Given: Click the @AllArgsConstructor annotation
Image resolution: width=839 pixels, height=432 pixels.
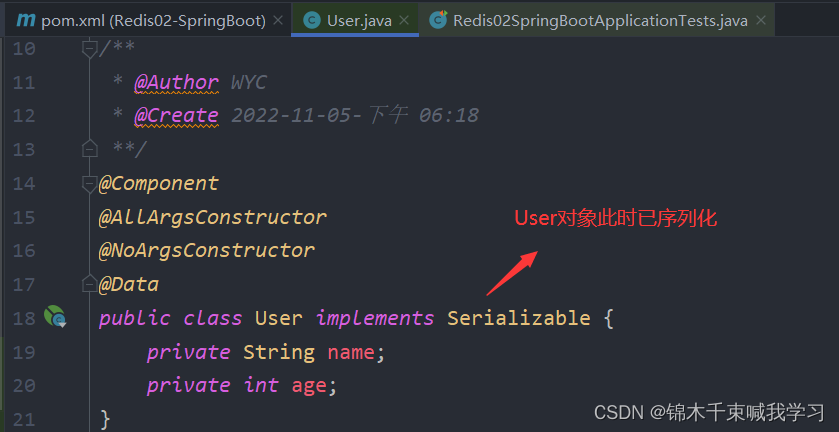Looking at the screenshot, I should (x=212, y=217).
